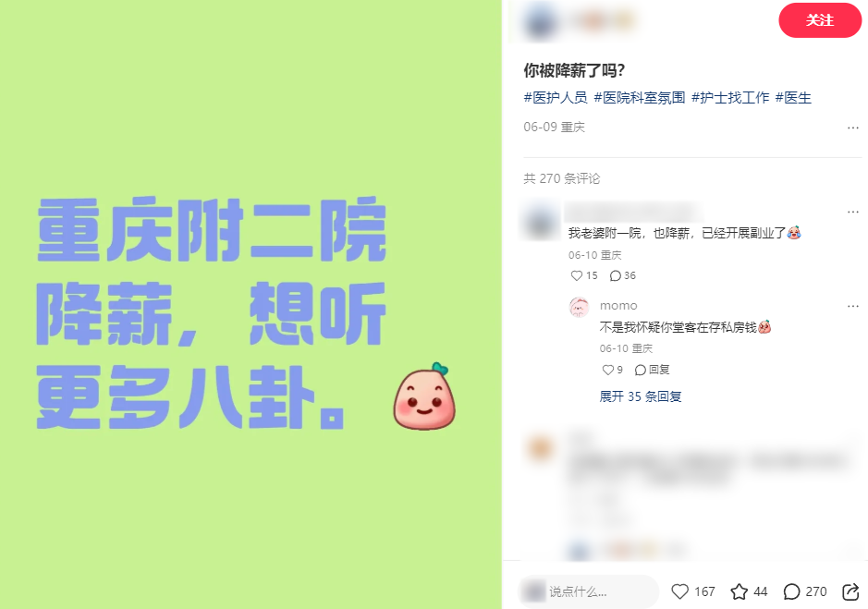The width and height of the screenshot is (868, 609).
Task: Follow the author with the red 关注 button
Action: (x=820, y=20)
